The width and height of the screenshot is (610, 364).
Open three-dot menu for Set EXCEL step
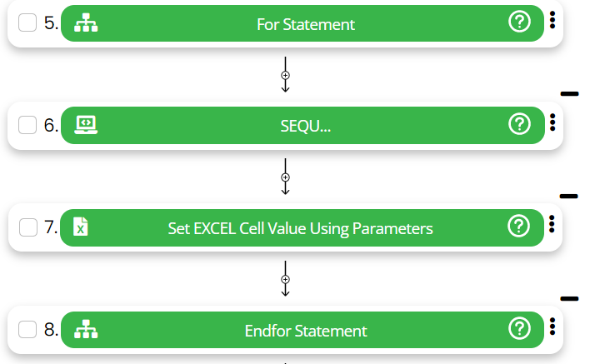[x=552, y=224]
